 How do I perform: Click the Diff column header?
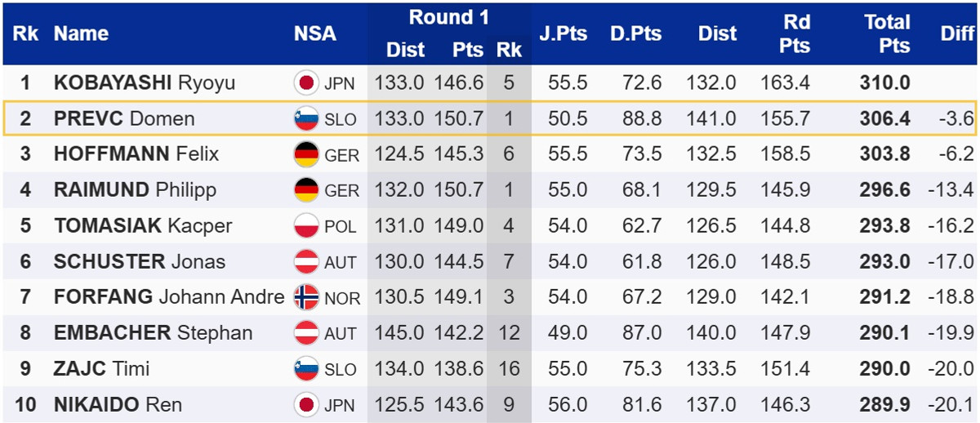coord(957,33)
